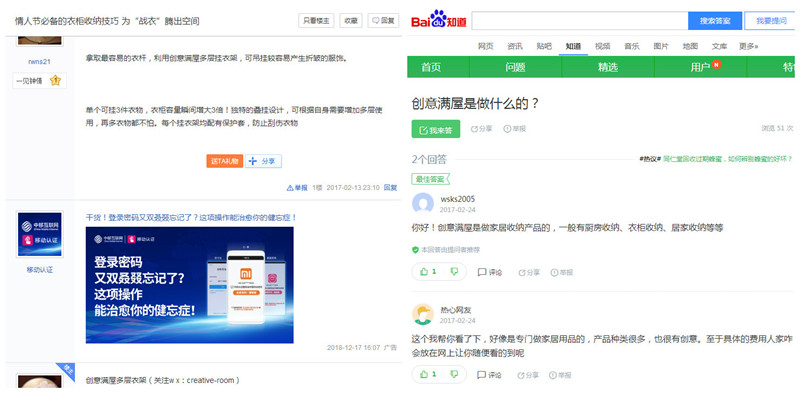Viewport: 800px width, 393px height.
Task: Click the 创意满屋是做什么的？ question title
Action: pos(476,104)
